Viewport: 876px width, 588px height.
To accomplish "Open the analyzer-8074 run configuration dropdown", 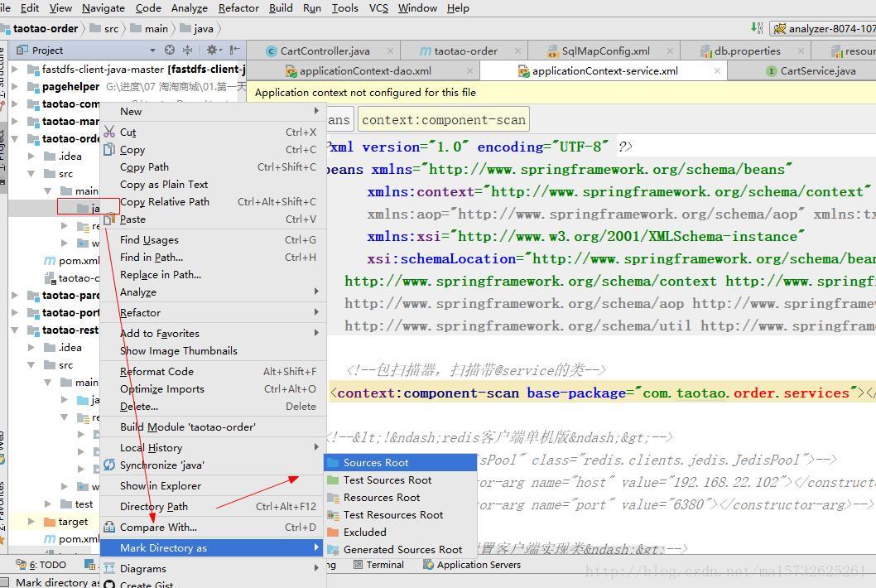I will [x=822, y=28].
